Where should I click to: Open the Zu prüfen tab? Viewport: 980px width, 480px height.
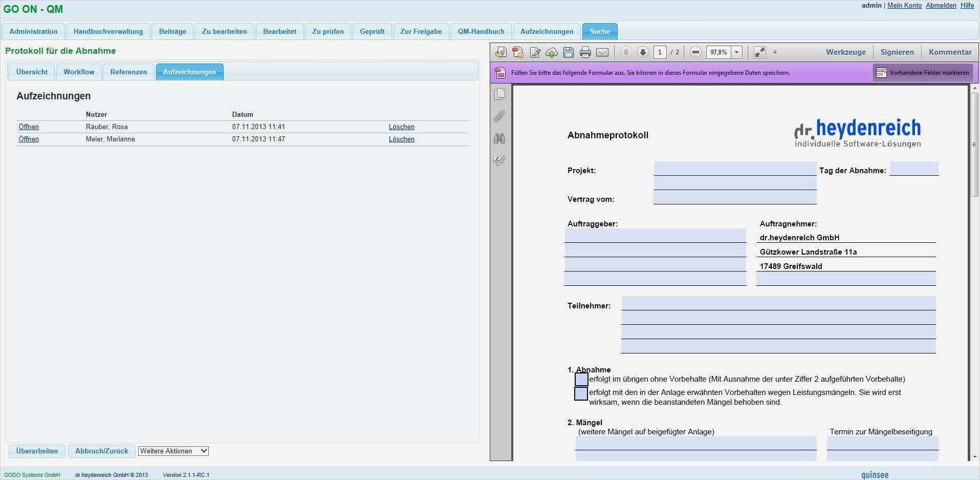pos(328,31)
